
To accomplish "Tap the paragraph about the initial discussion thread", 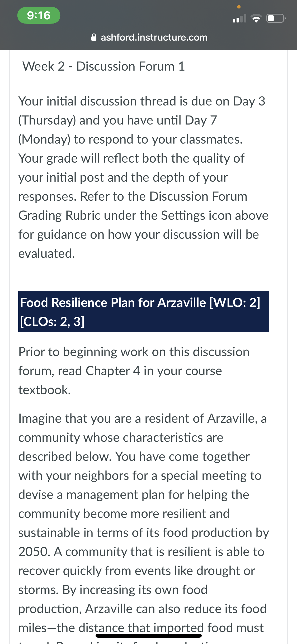I will pyautogui.click(x=143, y=177).
